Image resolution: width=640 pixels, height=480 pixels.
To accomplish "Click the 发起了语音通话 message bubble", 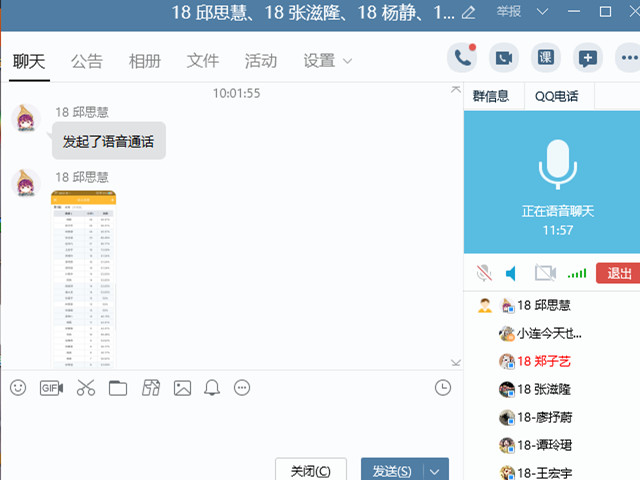I will tap(109, 141).
